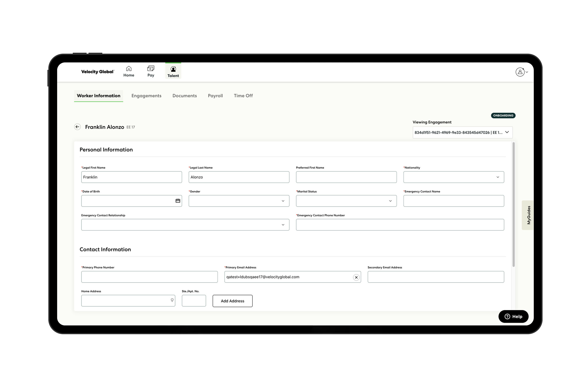The width and height of the screenshot is (588, 392).
Task: Click the form's vertical scrollbar
Action: coord(513,205)
